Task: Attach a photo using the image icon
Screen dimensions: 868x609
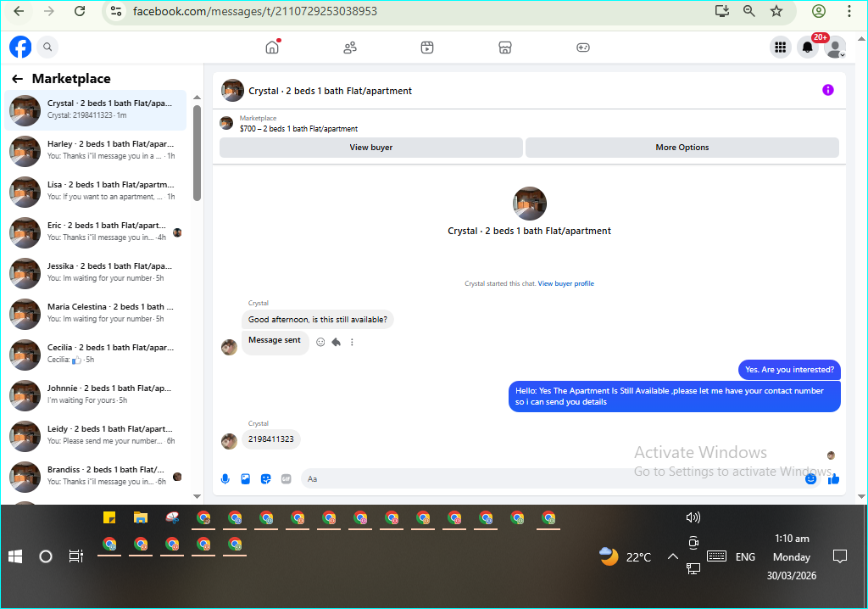Action: coord(246,478)
